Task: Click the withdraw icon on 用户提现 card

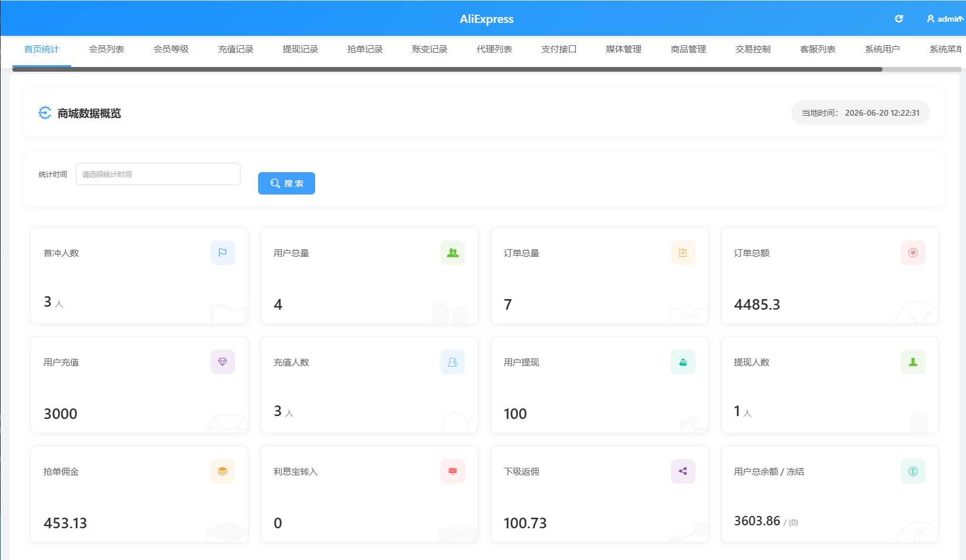Action: 683,362
